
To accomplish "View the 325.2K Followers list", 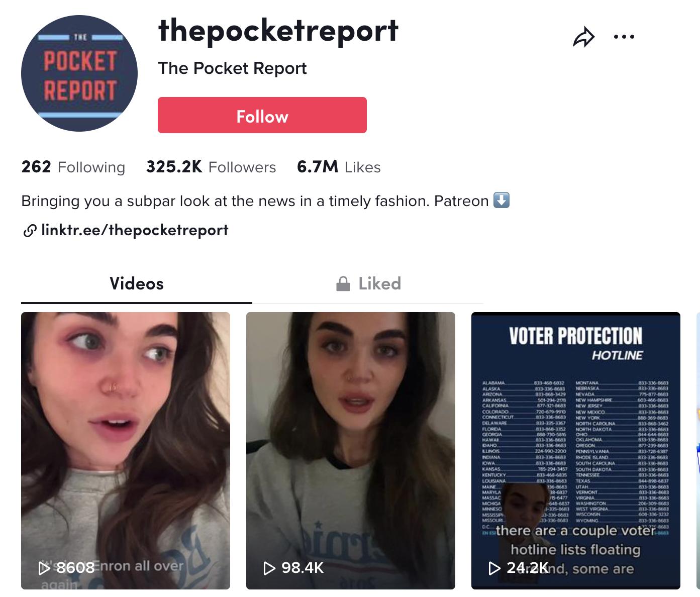I will click(211, 167).
